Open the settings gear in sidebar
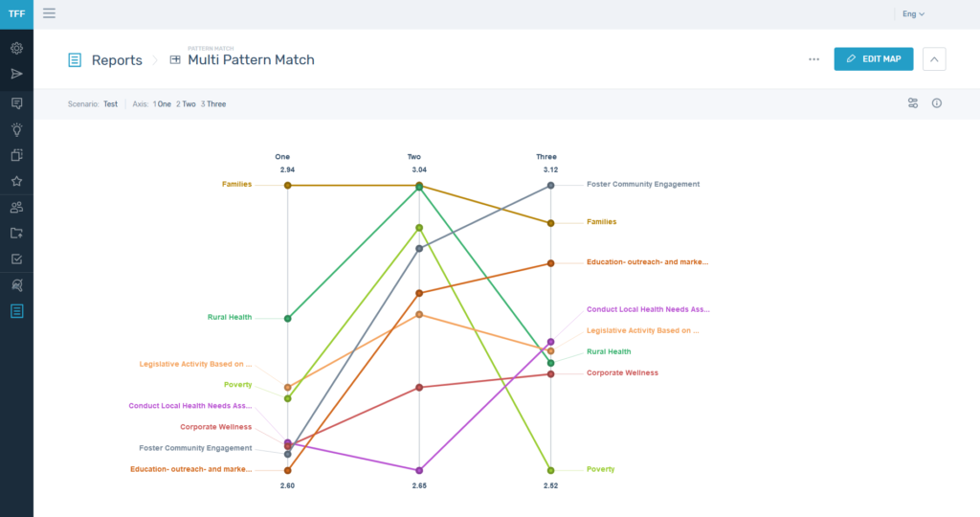This screenshot has width=980, height=517. [x=16, y=48]
